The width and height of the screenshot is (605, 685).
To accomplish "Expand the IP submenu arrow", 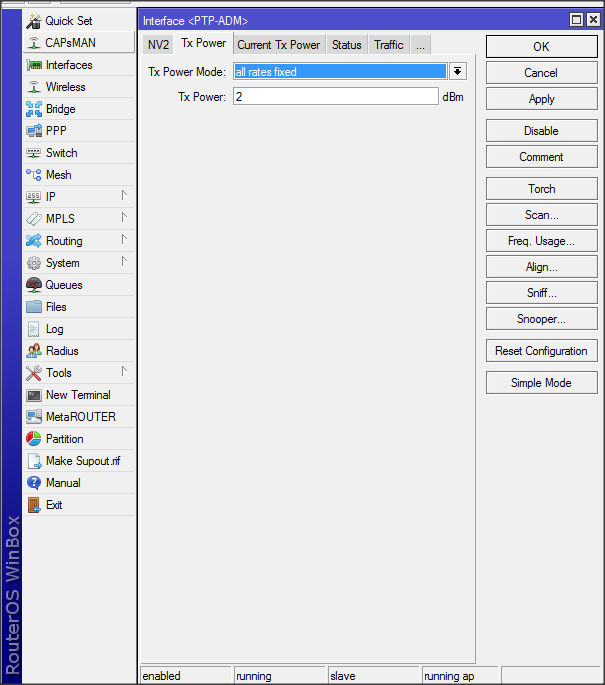I will 124,195.
